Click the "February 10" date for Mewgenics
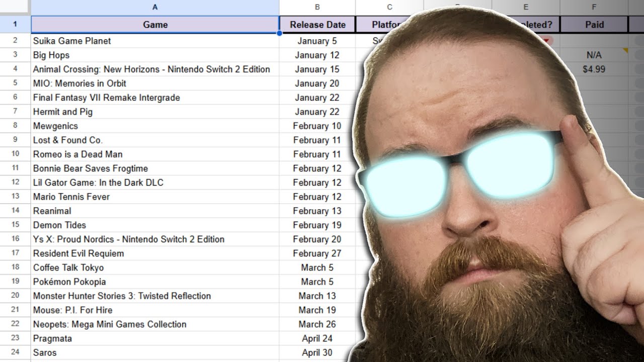Image resolution: width=644 pixels, height=362 pixels. pos(317,126)
